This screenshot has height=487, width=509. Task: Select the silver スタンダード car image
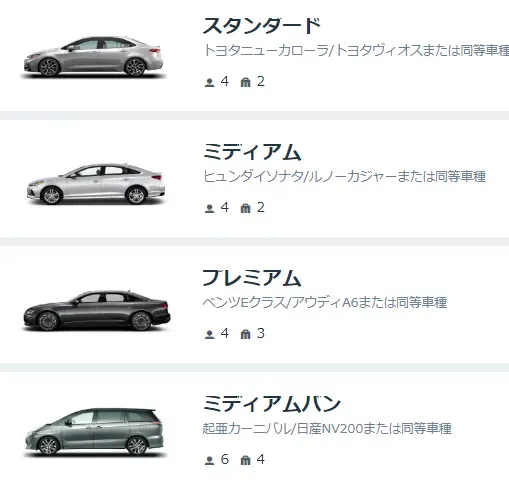93,57
